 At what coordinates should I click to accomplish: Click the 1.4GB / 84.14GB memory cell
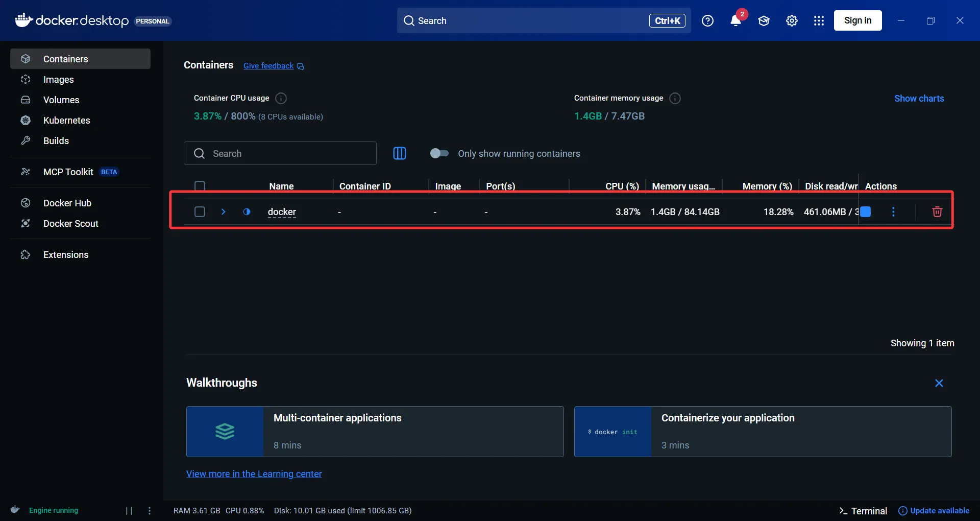(685, 211)
